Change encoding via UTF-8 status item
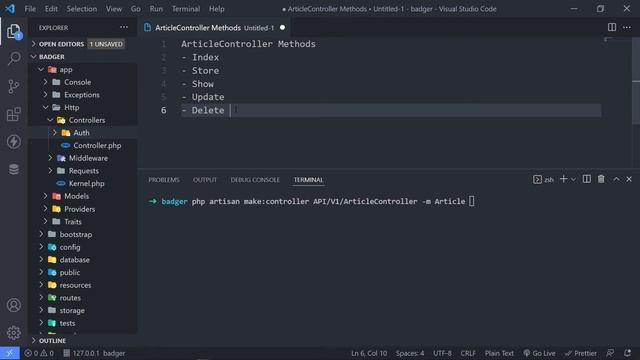This screenshot has width=640, height=360. (442, 353)
